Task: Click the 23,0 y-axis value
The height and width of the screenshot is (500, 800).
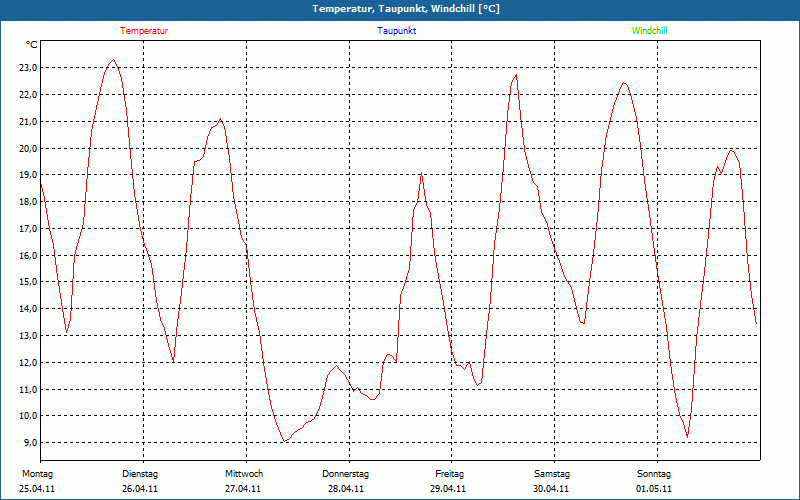Action: click(x=29, y=68)
